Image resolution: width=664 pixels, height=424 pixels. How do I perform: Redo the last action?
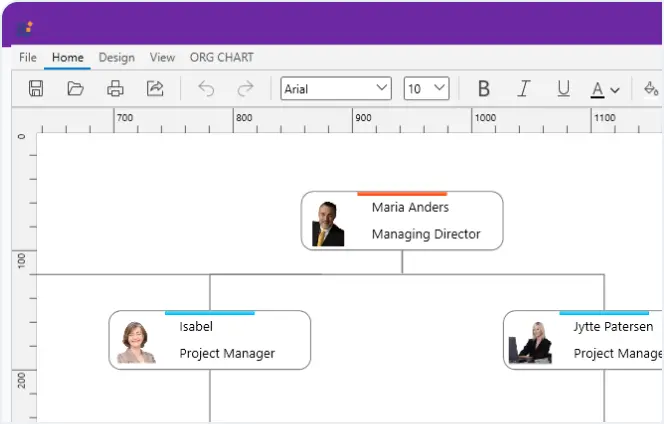(245, 88)
